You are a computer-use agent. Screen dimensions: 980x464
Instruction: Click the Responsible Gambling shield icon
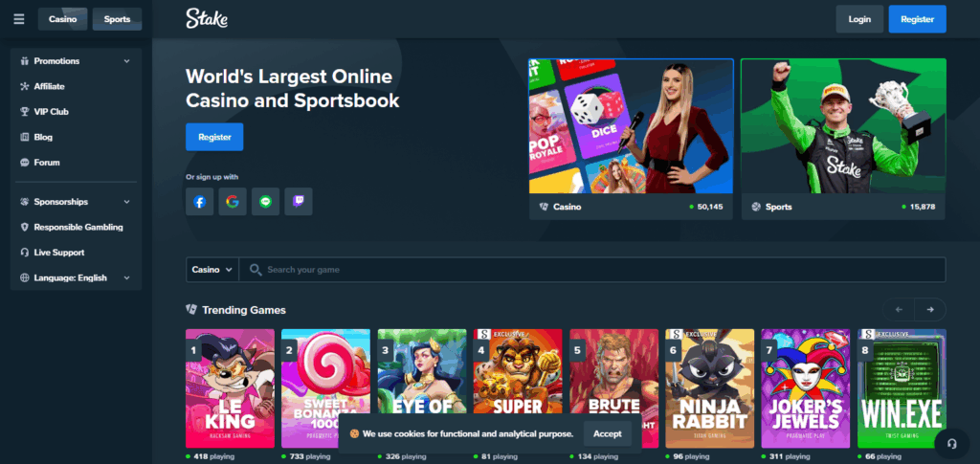(24, 228)
